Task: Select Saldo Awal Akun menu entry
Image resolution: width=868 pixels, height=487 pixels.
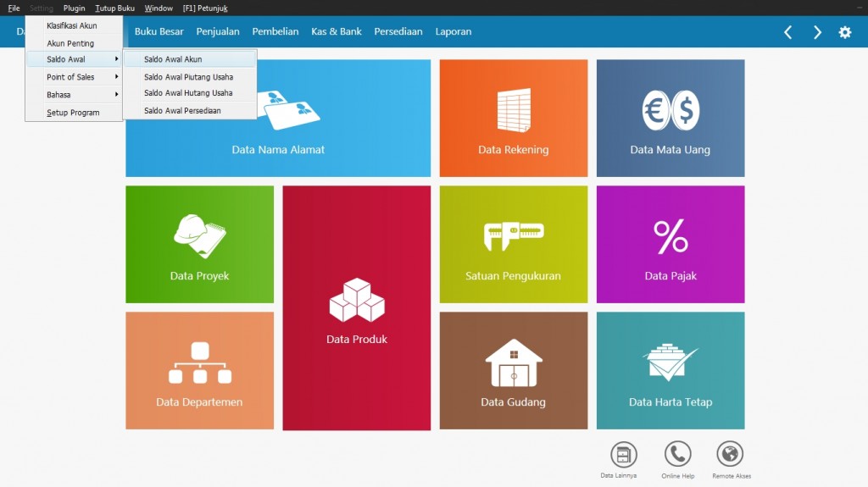Action: point(173,59)
